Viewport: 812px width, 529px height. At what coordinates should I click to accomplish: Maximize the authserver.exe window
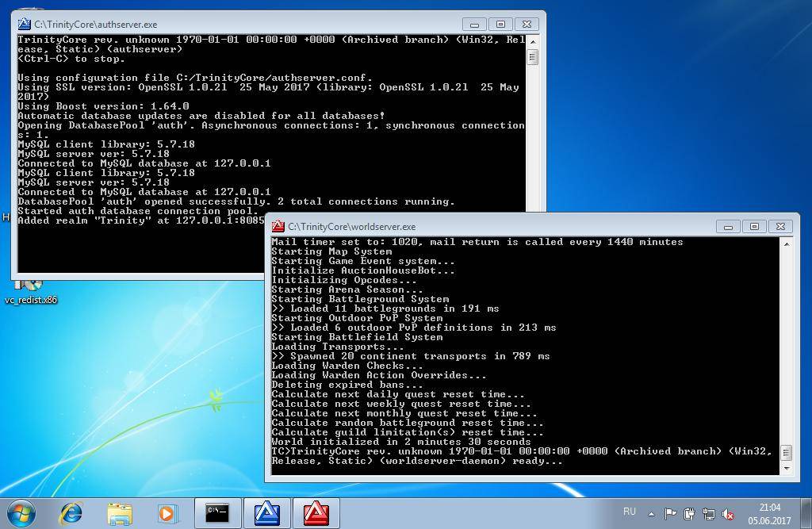click(x=500, y=24)
